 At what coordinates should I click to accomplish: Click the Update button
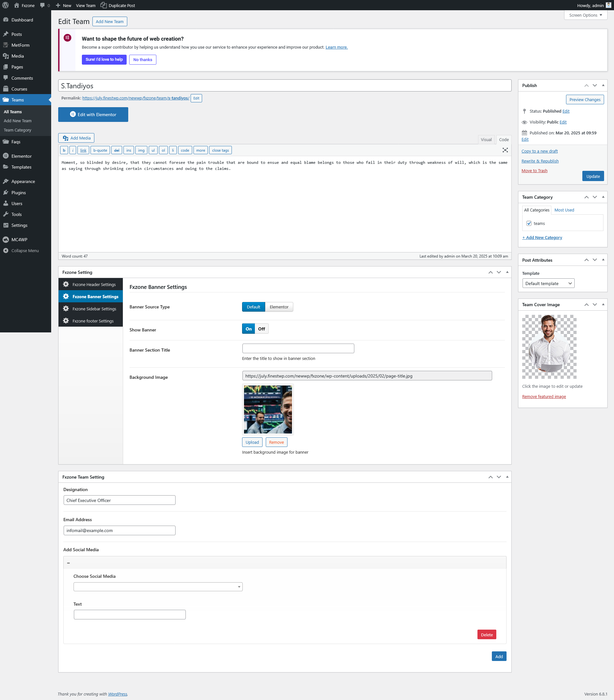pyautogui.click(x=593, y=176)
